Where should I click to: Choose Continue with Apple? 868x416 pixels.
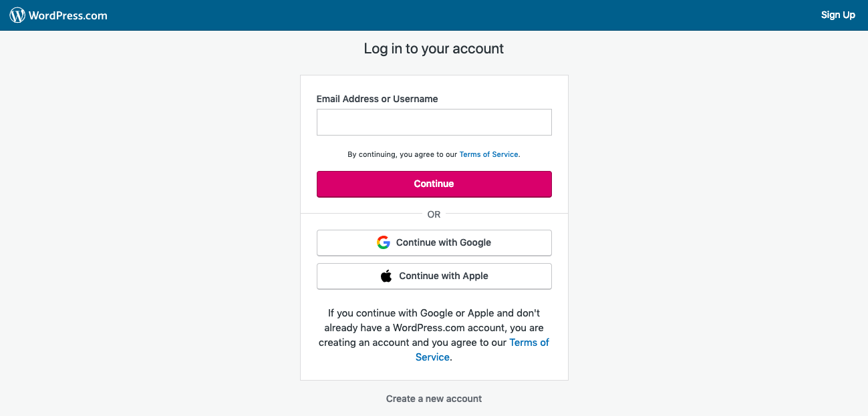[434, 276]
